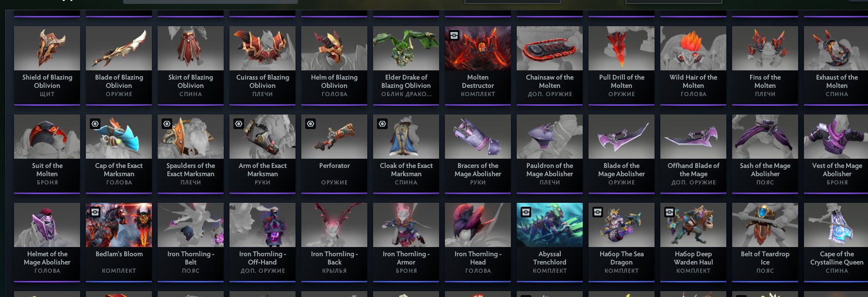
Task: Select Elder Drake of Blazing Oblivion
Action: [x=406, y=65]
